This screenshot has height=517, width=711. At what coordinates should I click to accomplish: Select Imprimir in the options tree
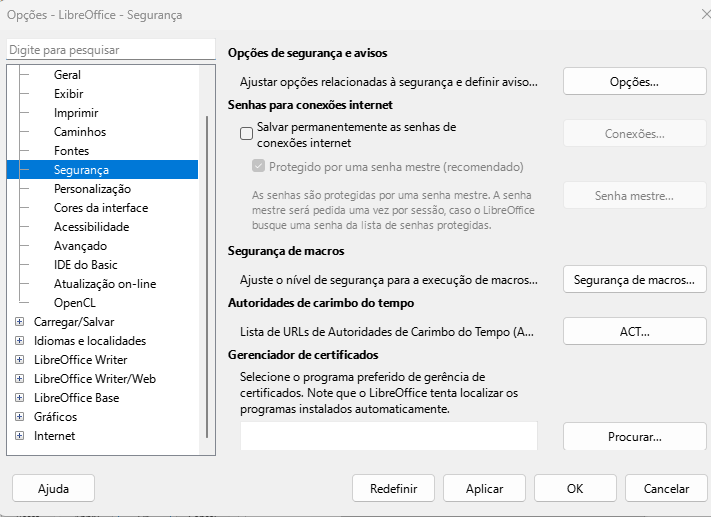(76, 113)
